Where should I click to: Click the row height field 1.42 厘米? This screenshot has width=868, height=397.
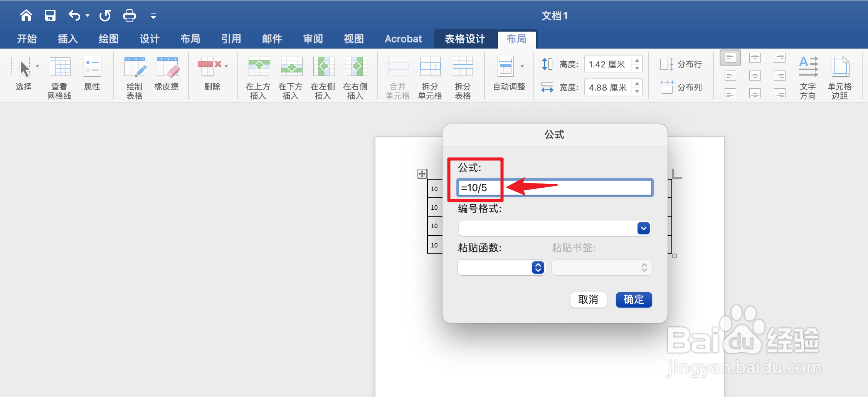[x=608, y=64]
